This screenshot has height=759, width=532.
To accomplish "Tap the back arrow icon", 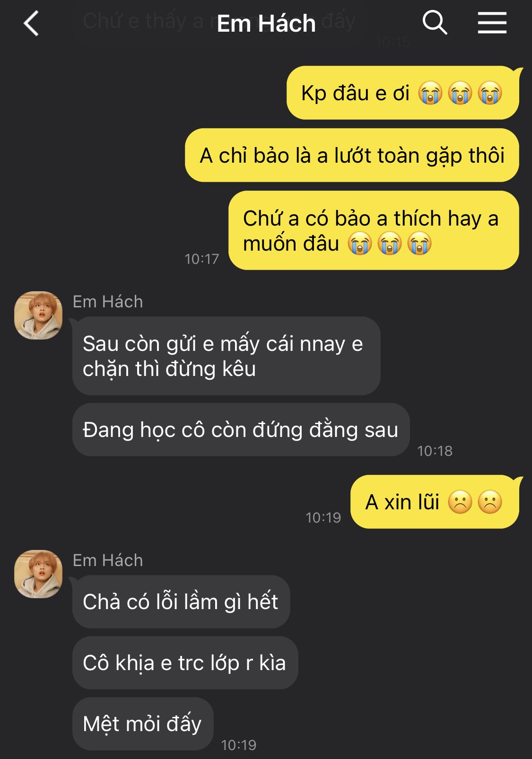I will (x=31, y=24).
